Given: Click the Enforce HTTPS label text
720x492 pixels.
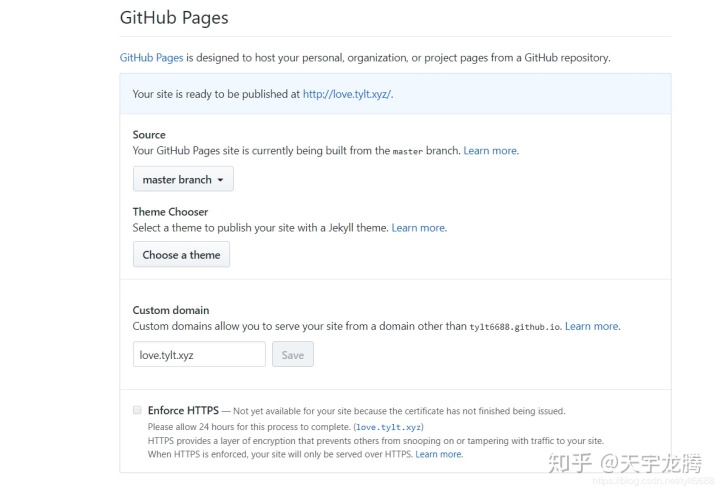Looking at the screenshot, I should [x=183, y=410].
